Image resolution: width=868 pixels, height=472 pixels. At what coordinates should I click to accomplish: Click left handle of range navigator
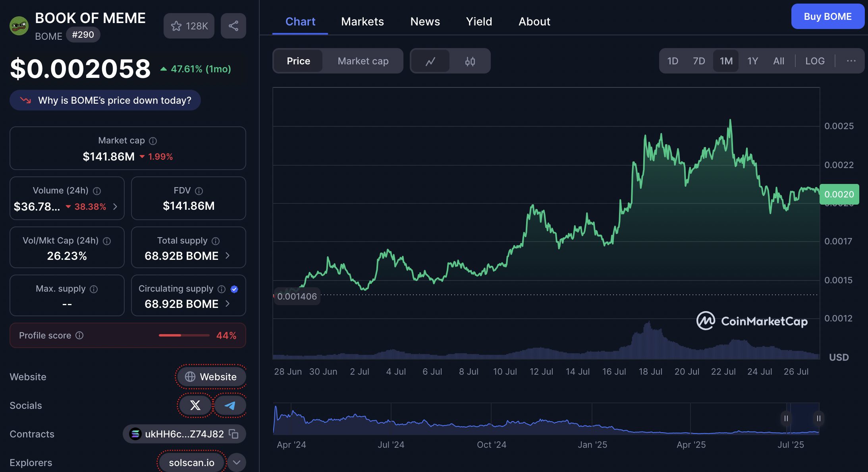click(786, 418)
